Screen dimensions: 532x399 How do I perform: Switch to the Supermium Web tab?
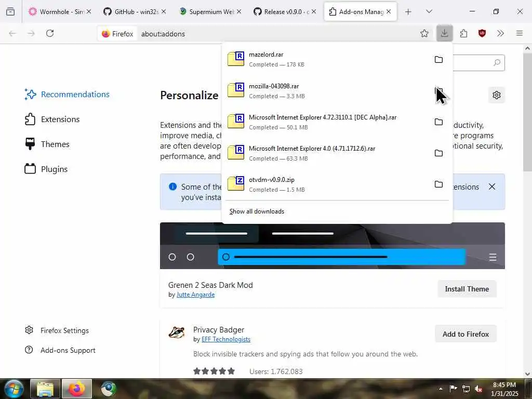(x=210, y=11)
